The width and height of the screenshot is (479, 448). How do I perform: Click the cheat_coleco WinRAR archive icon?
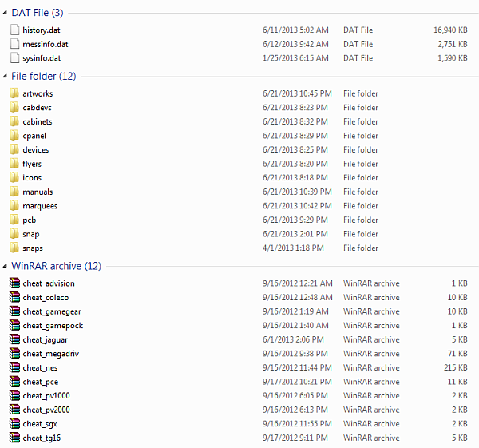pyautogui.click(x=14, y=297)
